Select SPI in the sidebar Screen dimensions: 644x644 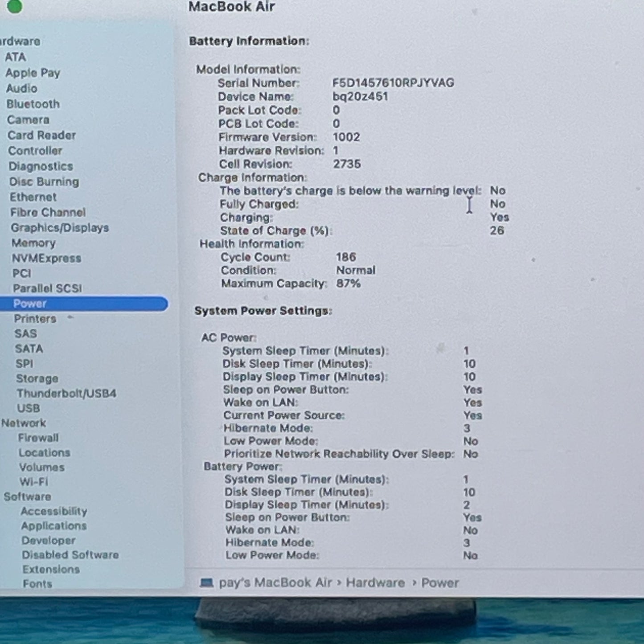(25, 364)
